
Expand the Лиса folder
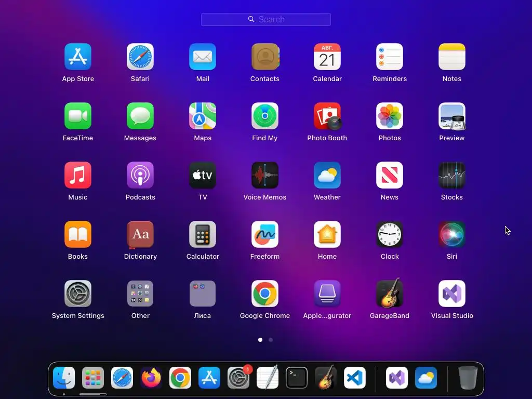tap(203, 294)
